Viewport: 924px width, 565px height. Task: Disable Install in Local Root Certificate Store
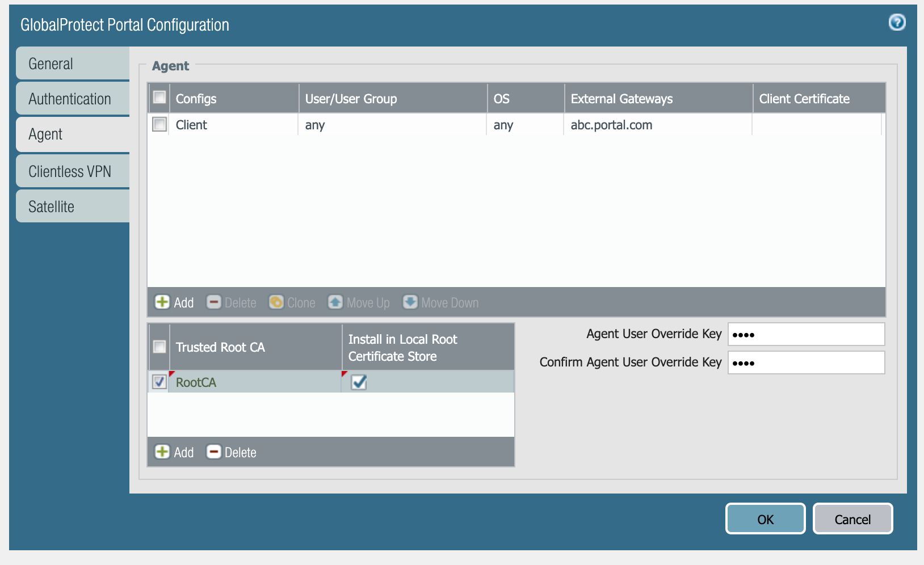point(359,382)
